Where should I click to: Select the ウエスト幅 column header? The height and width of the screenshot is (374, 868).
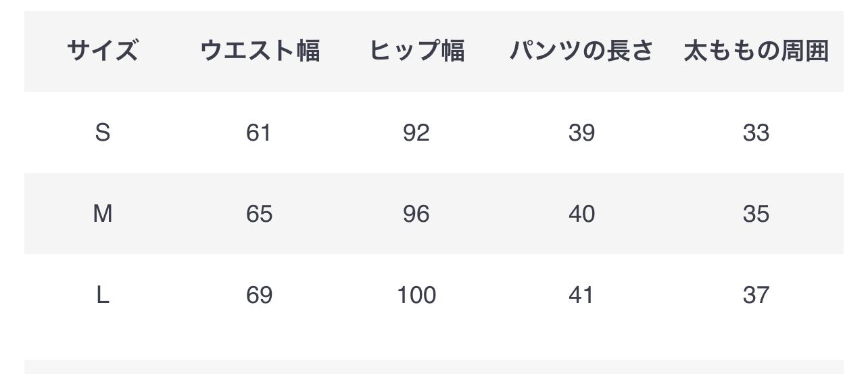[x=260, y=51]
